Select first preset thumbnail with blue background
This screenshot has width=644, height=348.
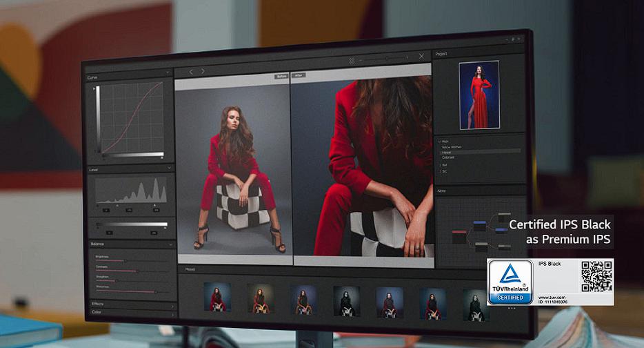pyautogui.click(x=217, y=297)
